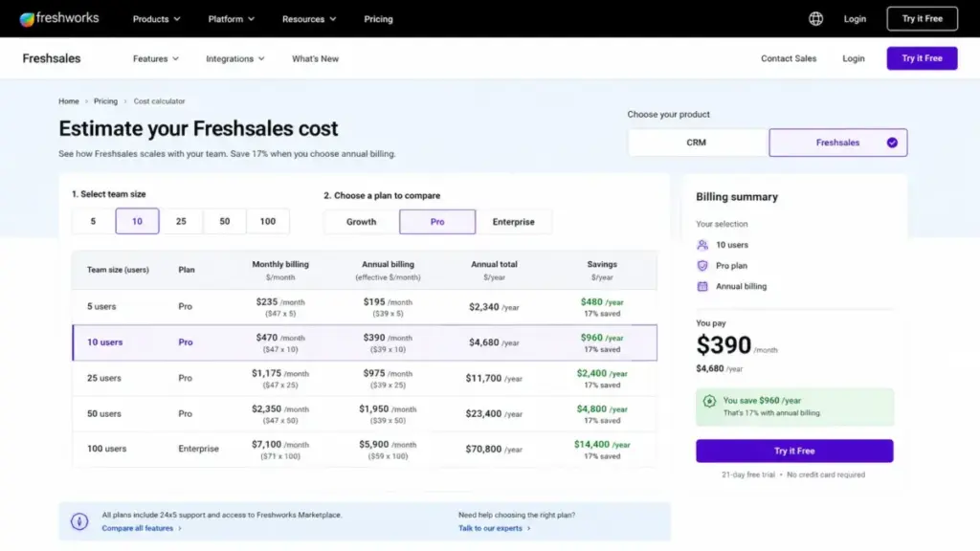Screen dimensions: 980x551
Task: Select the 50 users table row
Action: click(x=365, y=413)
